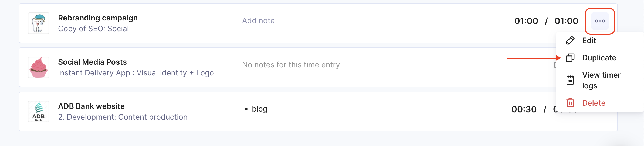Viewport: 644px width, 146px height.
Task: Click the Duplicate copy icon
Action: [570, 58]
